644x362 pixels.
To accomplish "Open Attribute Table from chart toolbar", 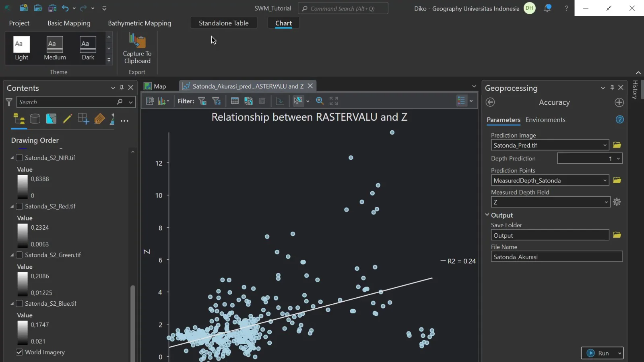I will (x=235, y=101).
